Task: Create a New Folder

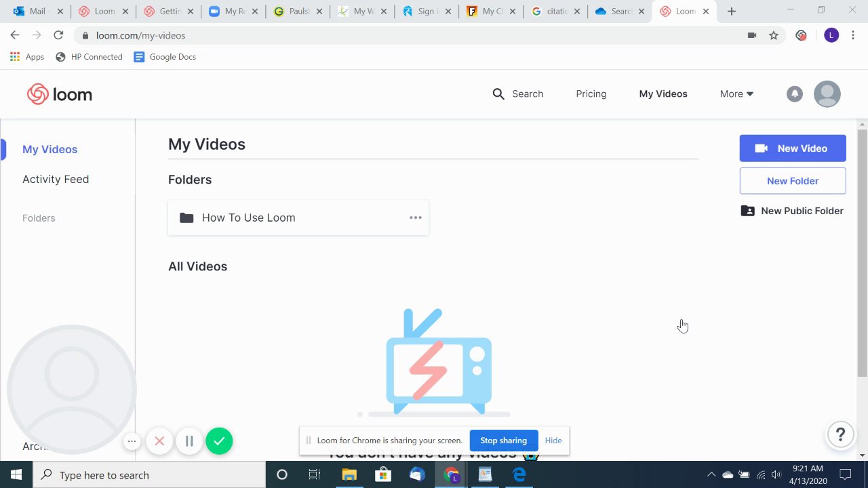Action: point(793,181)
